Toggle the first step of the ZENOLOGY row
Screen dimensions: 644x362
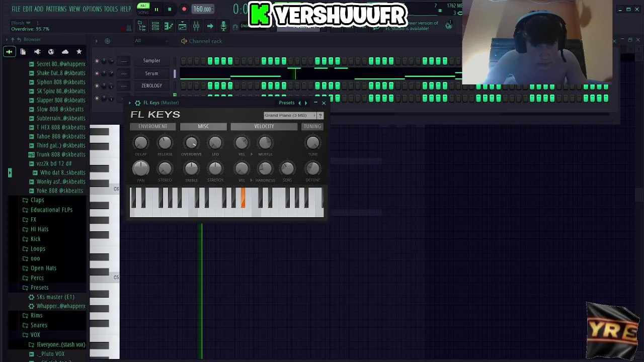click(x=183, y=86)
